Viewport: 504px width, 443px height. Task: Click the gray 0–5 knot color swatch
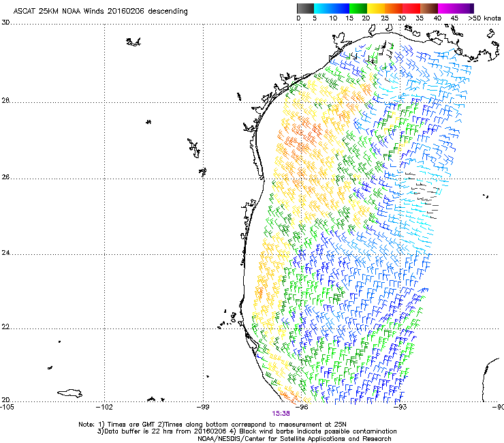pos(305,8)
